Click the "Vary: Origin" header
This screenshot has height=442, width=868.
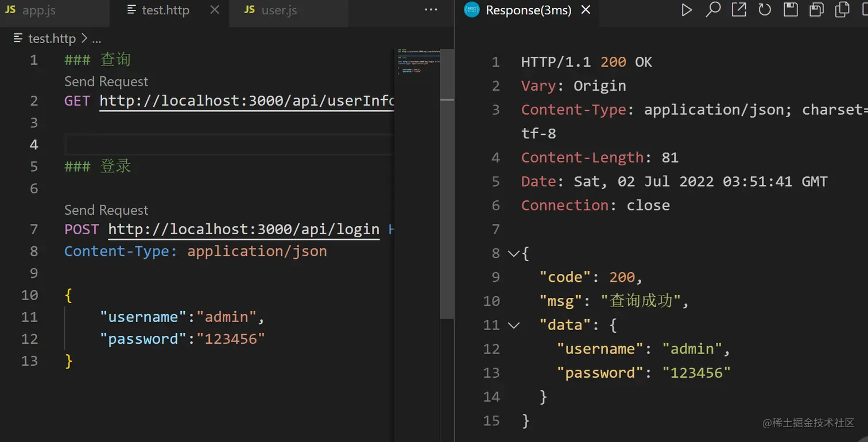click(573, 86)
